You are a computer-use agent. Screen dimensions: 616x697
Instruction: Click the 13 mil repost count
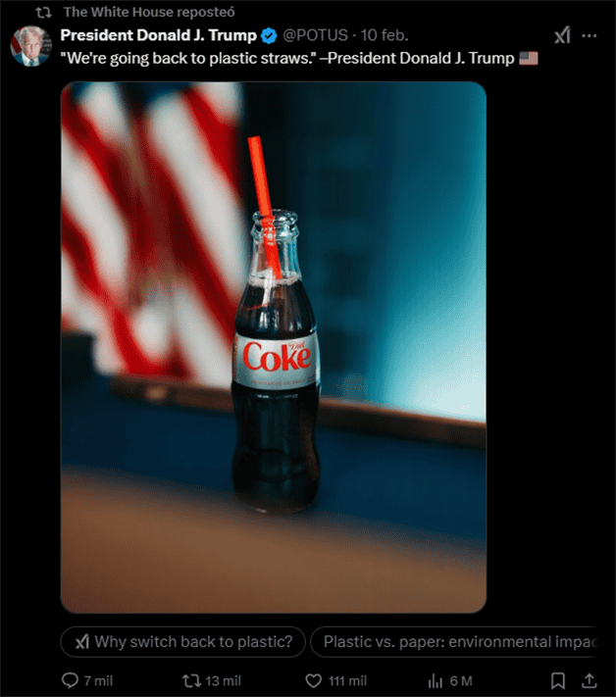click(223, 680)
